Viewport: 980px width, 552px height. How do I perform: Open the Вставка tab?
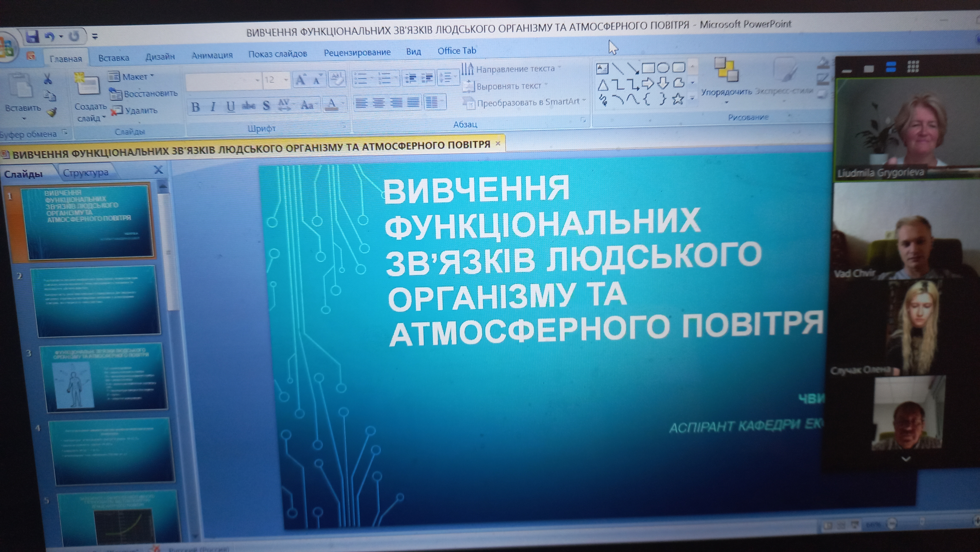(x=114, y=58)
